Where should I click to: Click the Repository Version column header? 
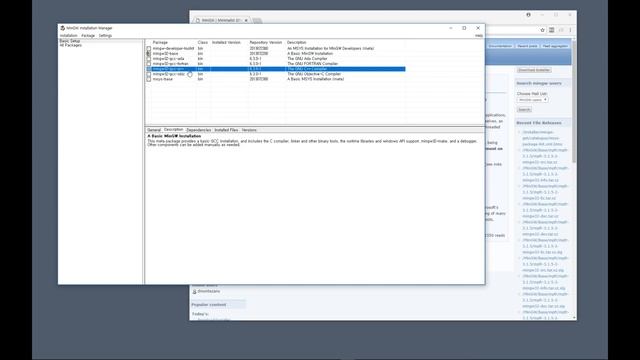[266, 42]
